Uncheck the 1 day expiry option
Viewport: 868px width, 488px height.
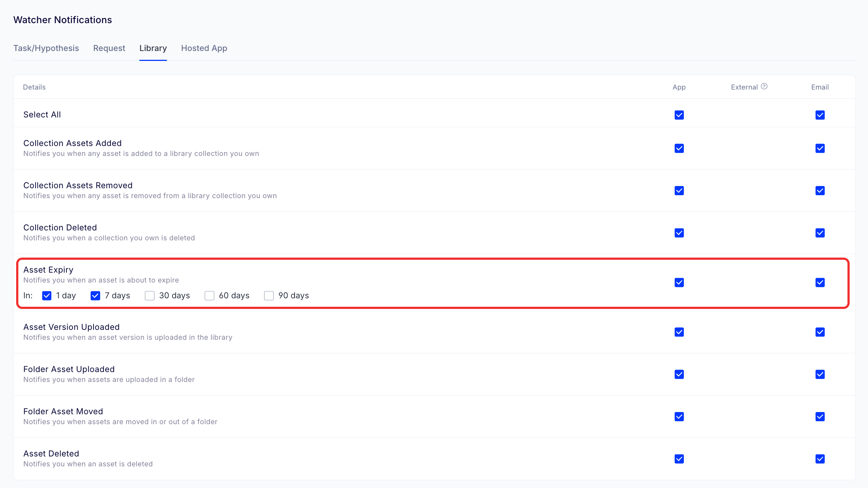pyautogui.click(x=47, y=296)
